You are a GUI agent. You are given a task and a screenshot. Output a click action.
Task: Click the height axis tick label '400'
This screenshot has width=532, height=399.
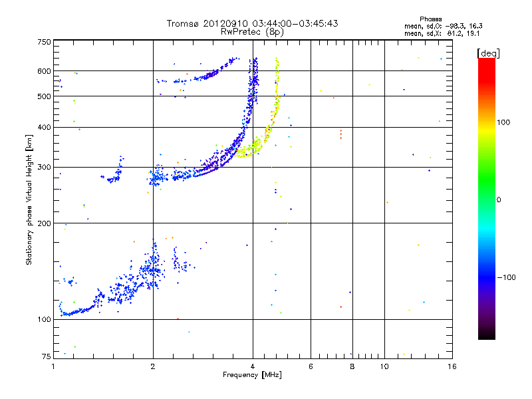coord(44,127)
